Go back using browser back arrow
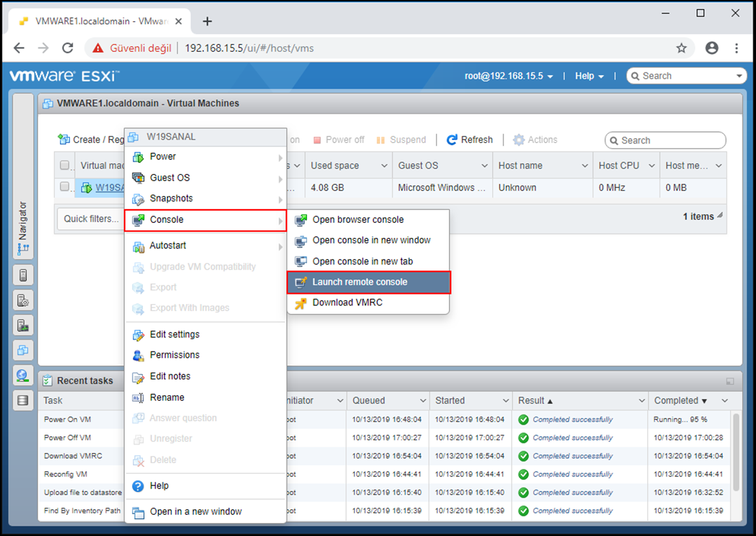The height and width of the screenshot is (536, 756). [x=19, y=48]
